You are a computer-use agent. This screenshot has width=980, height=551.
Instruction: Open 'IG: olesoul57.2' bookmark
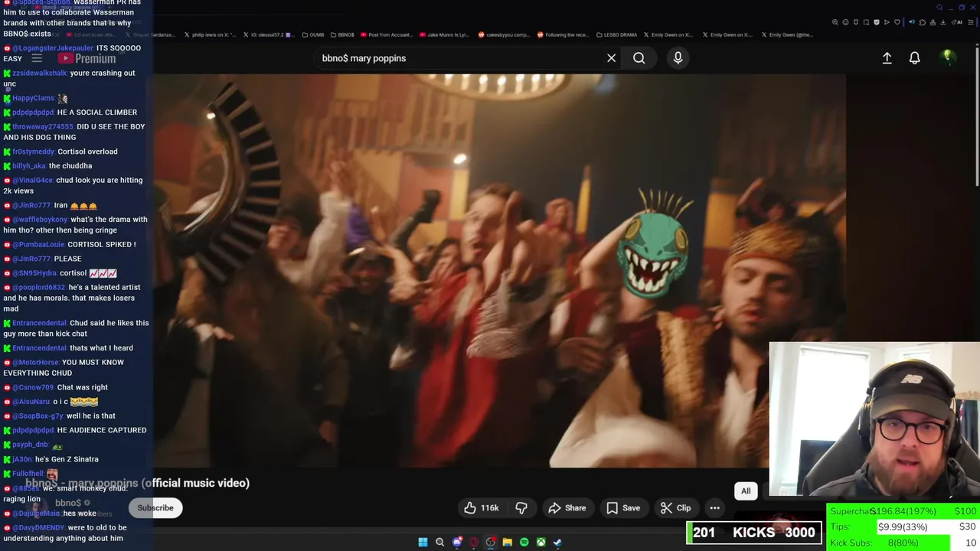coord(269,34)
